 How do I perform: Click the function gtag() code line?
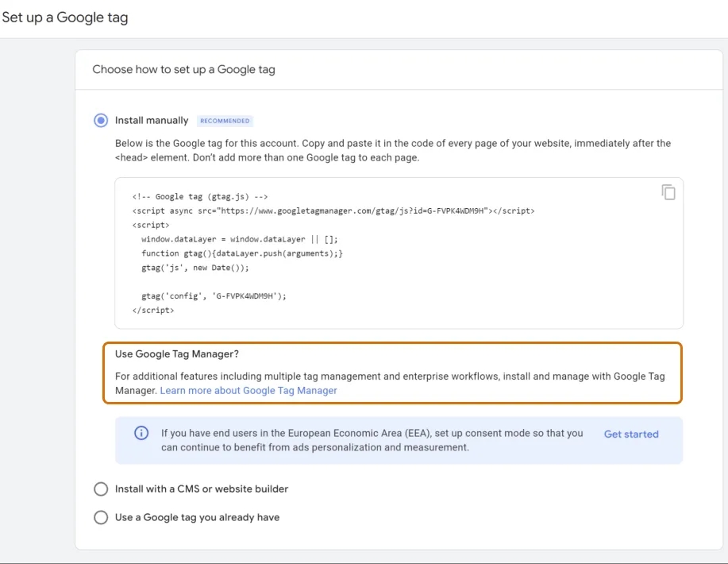point(242,253)
